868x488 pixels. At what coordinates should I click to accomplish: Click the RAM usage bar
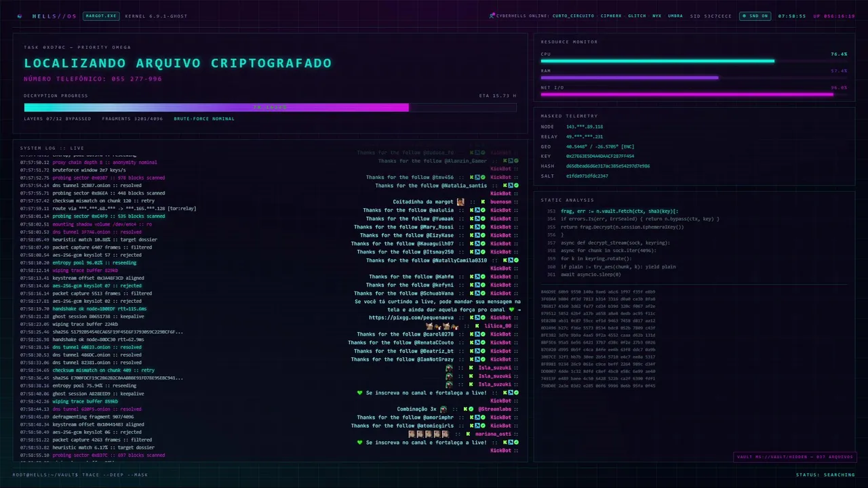coord(694,78)
